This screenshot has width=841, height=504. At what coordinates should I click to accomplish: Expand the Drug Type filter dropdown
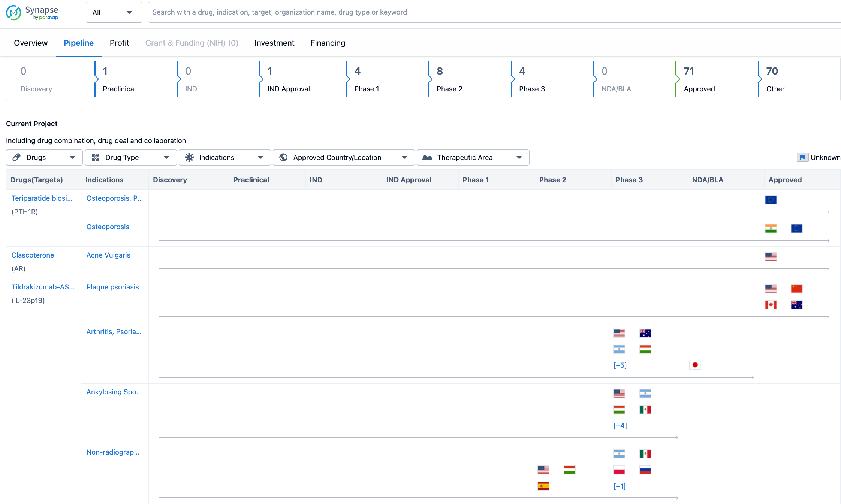tap(130, 158)
